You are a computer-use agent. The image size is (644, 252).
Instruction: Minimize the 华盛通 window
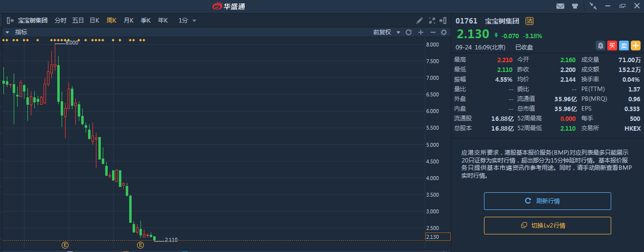click(608, 6)
